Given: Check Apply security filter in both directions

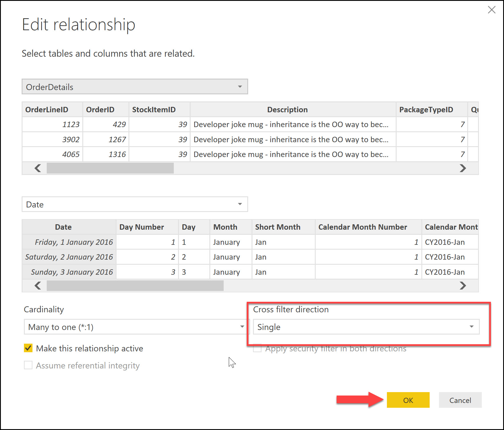Looking at the screenshot, I should click(257, 348).
